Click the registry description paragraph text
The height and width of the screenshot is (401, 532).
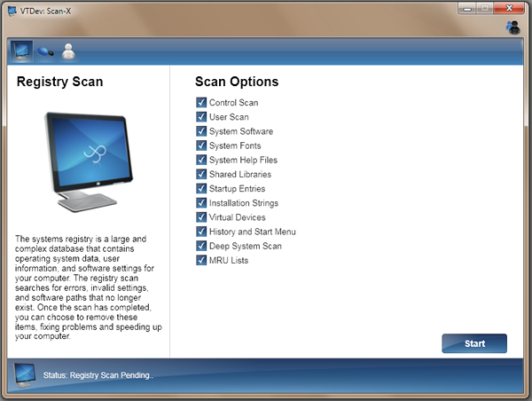click(88, 287)
